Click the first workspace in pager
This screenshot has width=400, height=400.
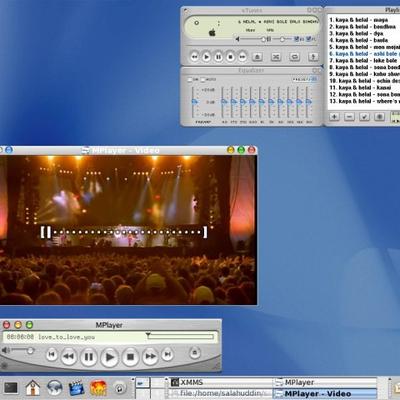(143, 383)
